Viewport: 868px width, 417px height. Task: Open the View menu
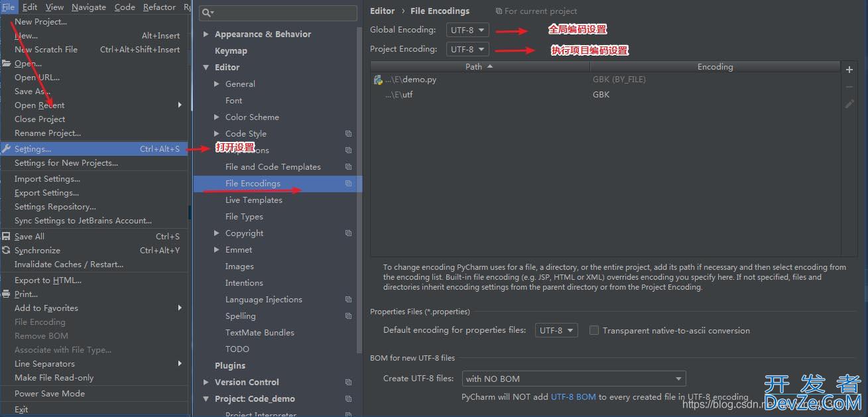[x=54, y=7]
